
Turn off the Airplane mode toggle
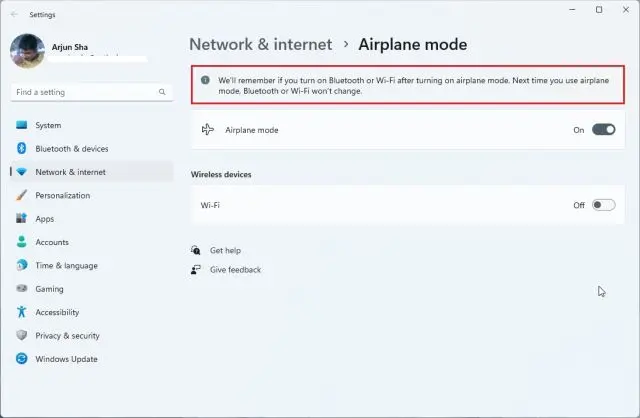pos(603,130)
